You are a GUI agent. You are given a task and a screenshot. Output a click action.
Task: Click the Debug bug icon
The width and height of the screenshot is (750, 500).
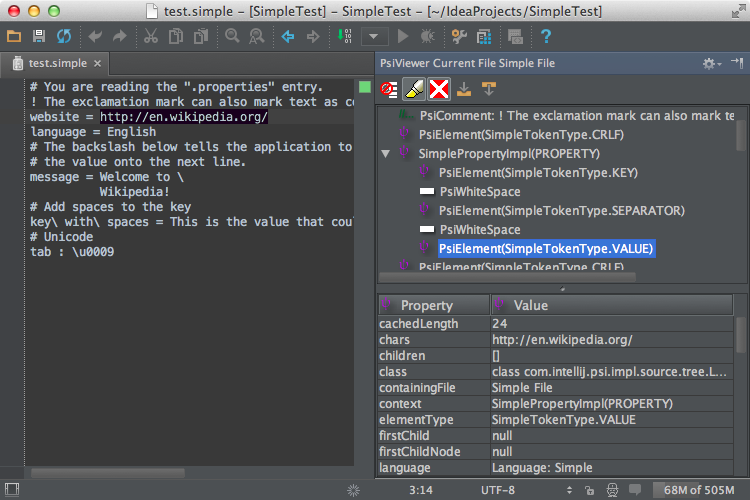[428, 37]
